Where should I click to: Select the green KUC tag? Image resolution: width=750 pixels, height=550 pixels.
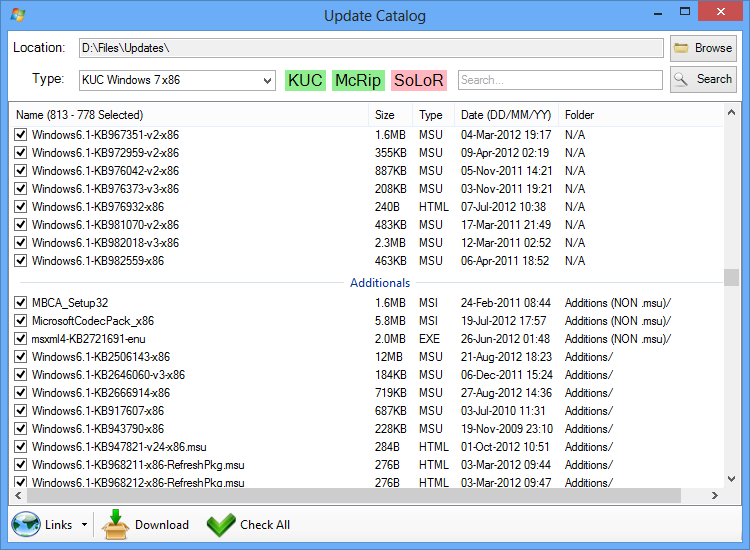(305, 80)
